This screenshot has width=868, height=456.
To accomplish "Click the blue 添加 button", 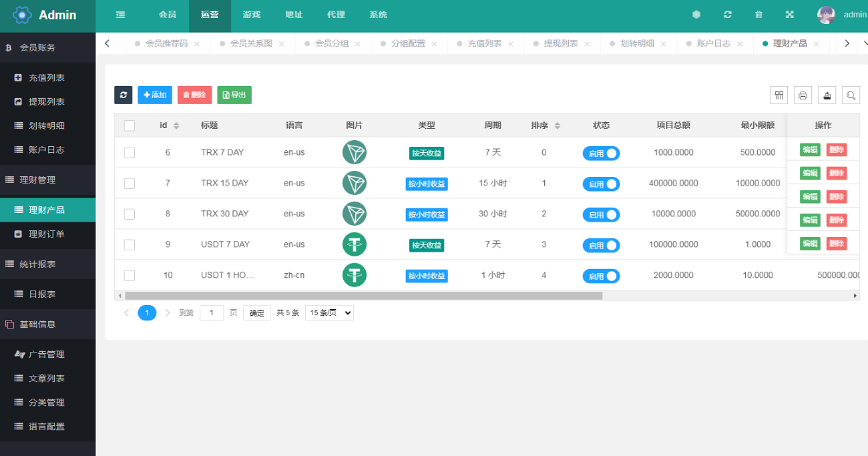I will click(155, 95).
